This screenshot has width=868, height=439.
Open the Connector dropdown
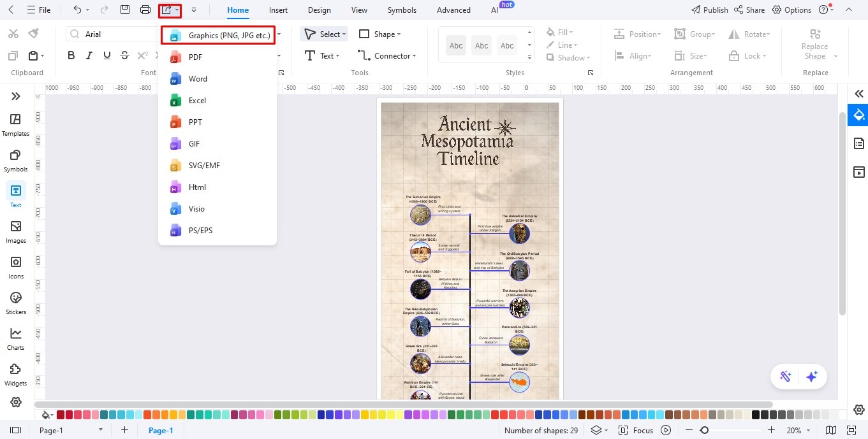click(x=386, y=55)
